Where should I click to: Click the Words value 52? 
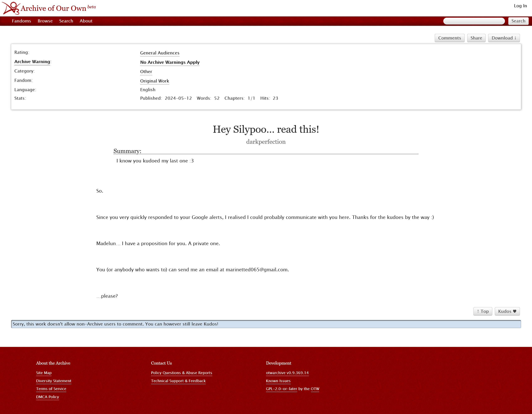coord(217,98)
